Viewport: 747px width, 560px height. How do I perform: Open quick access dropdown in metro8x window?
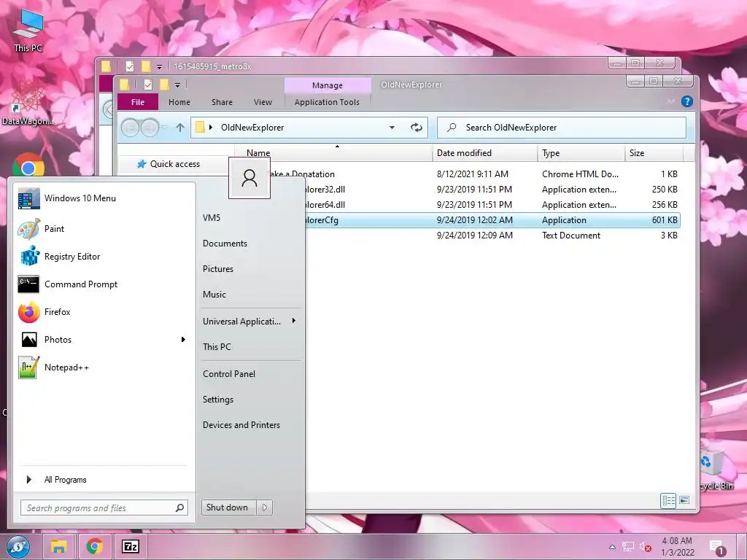pyautogui.click(x=159, y=66)
